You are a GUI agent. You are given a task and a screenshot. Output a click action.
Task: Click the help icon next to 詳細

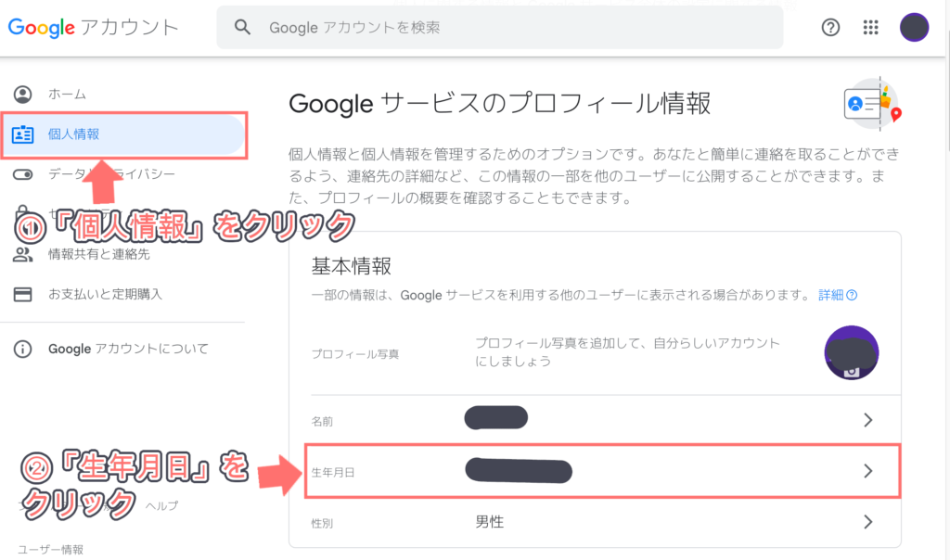[x=852, y=295]
